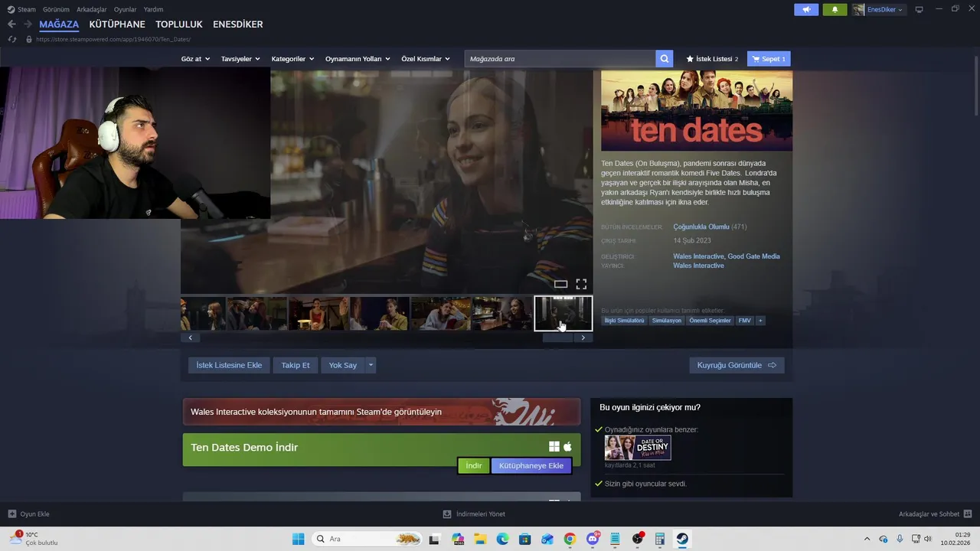Open the Wales Interactive collection banner
This screenshot has height=551, width=980.
[381, 412]
